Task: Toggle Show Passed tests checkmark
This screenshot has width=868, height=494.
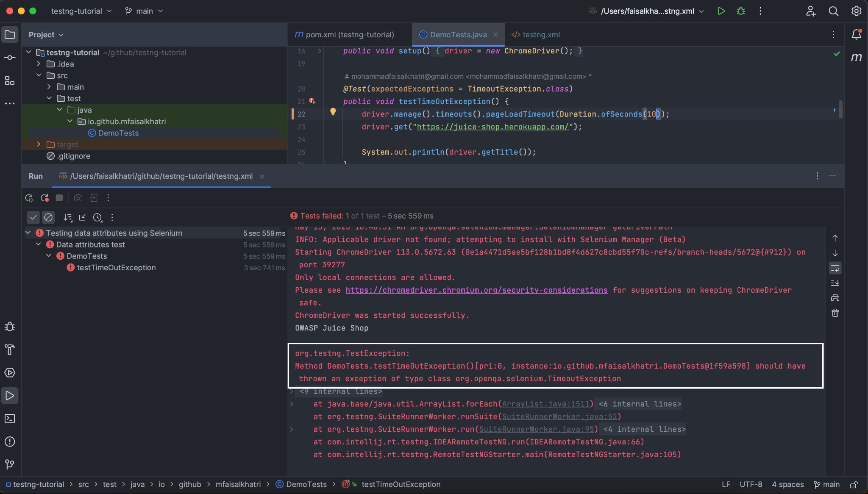Action: point(33,217)
